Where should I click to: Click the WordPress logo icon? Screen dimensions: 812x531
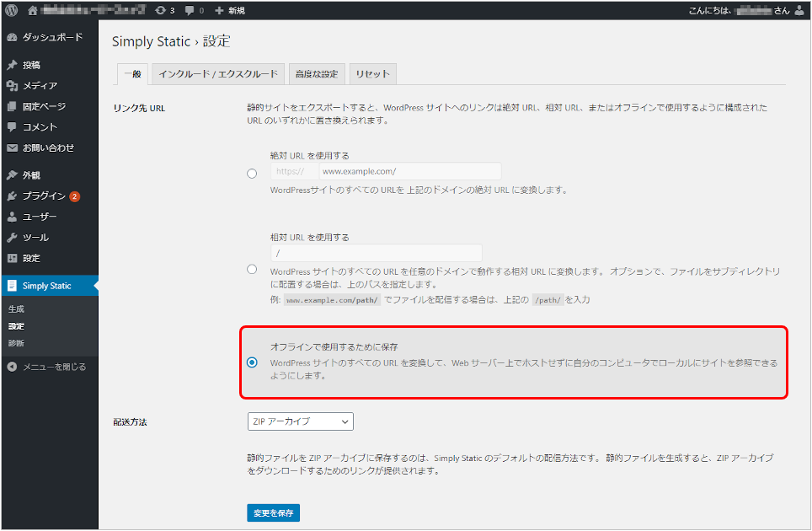pyautogui.click(x=12, y=10)
